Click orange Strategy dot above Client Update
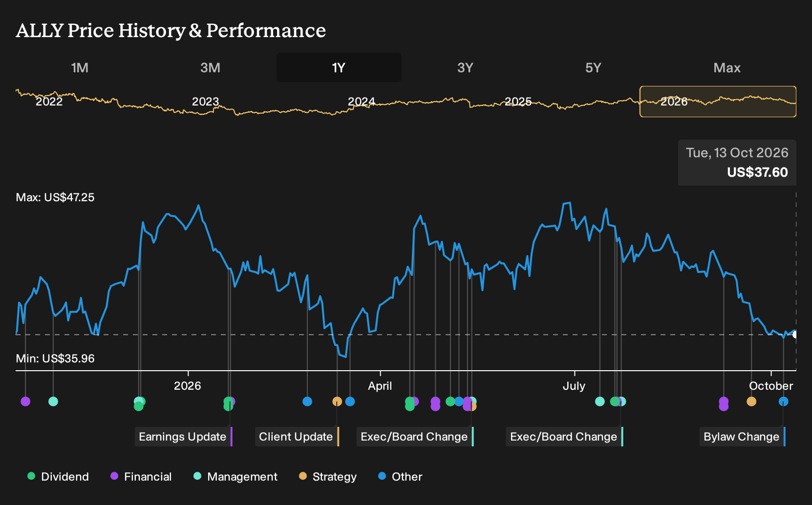 tap(337, 401)
